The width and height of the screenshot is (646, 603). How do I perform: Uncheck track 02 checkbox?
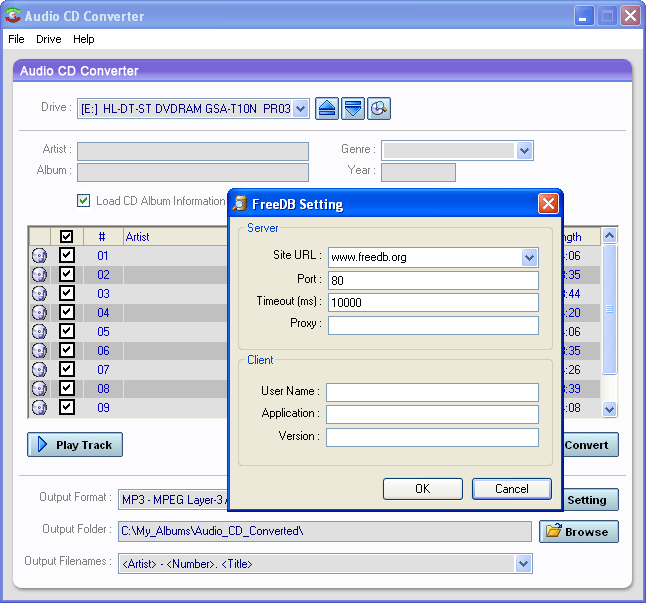tap(67, 274)
